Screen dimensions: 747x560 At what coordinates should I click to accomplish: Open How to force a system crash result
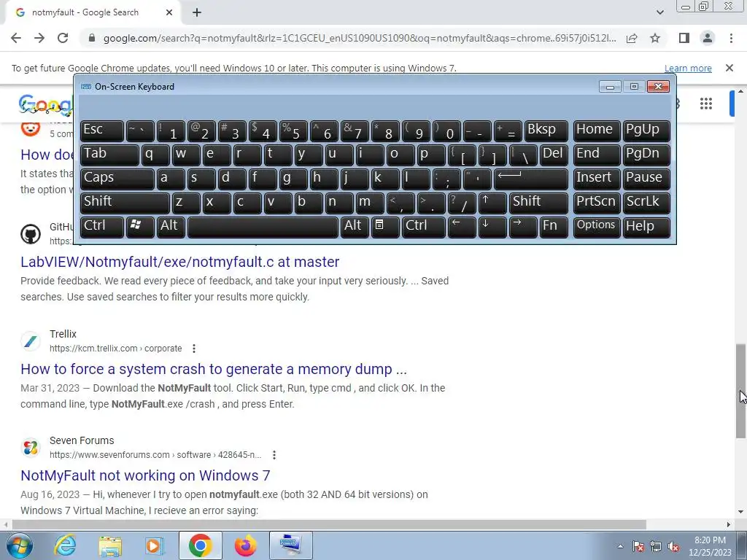pos(214,369)
